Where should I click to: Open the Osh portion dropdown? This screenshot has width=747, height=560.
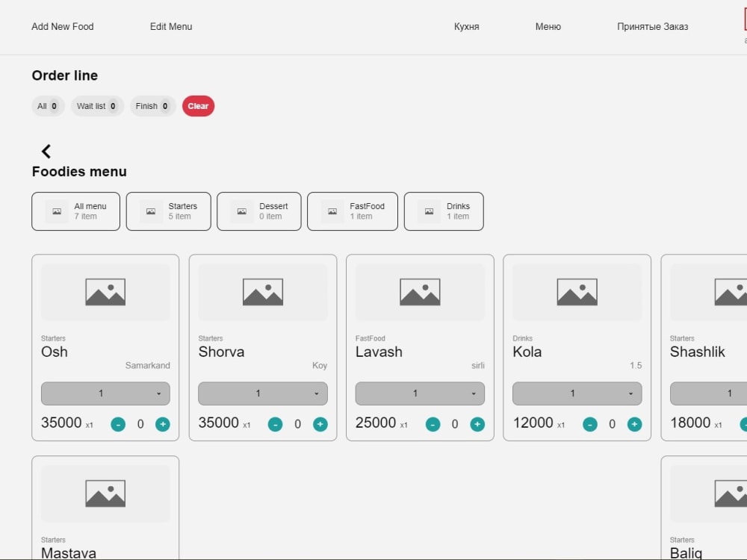coord(105,393)
